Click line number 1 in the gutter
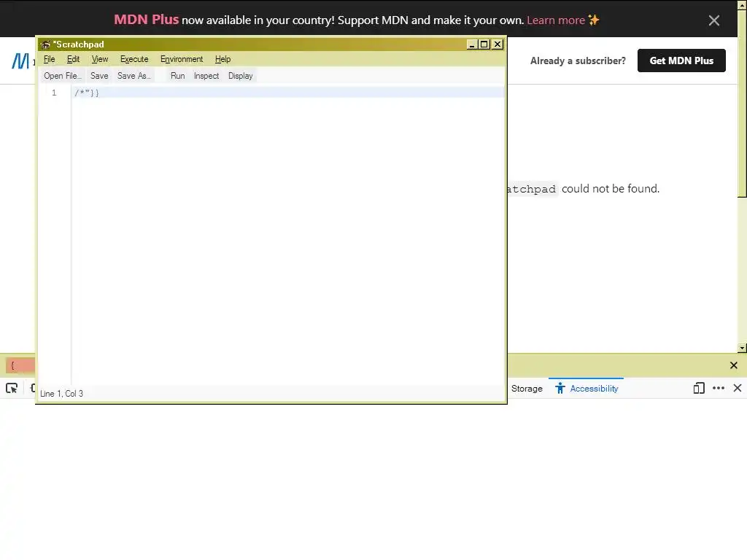Viewport: 747px width, 560px height. pos(54,93)
